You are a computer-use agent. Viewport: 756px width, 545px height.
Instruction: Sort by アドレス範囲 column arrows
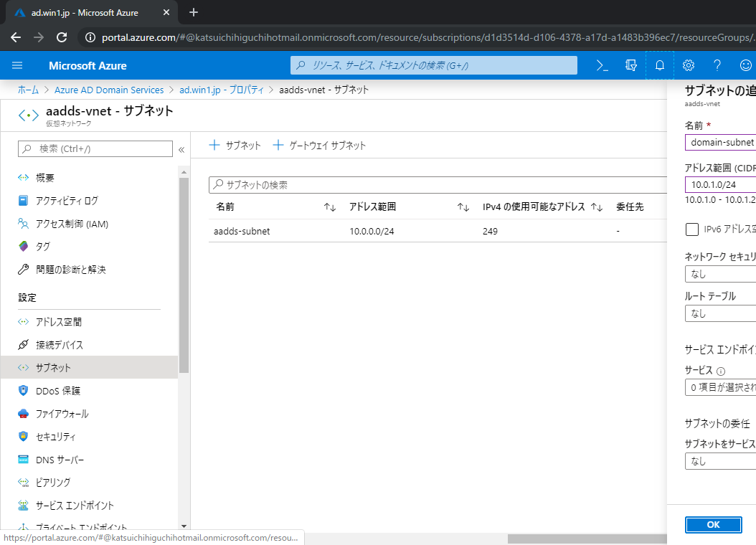pyautogui.click(x=463, y=207)
